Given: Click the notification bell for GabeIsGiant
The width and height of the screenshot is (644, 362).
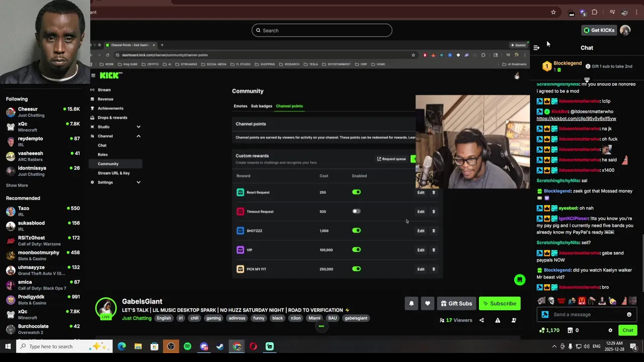Looking at the screenshot, I should (x=411, y=304).
